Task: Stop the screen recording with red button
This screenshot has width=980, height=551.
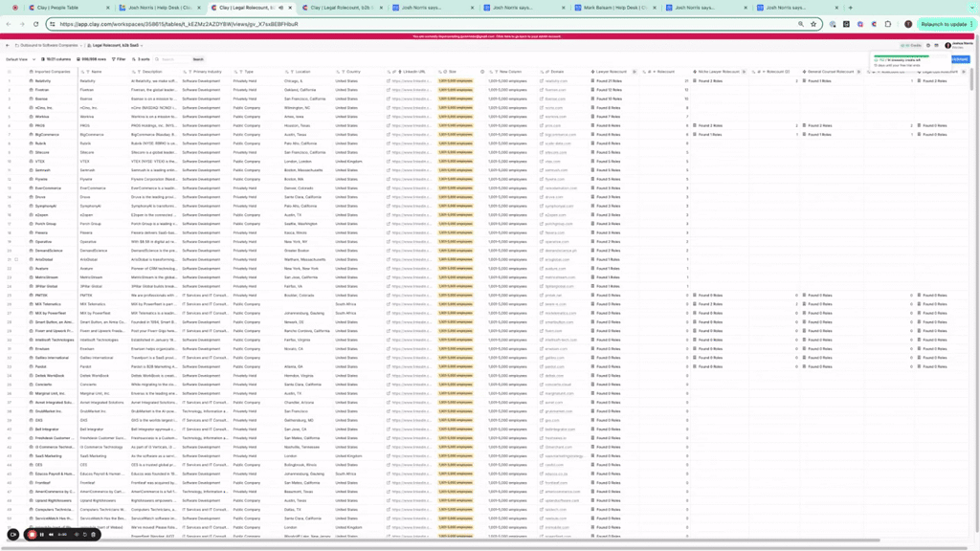Action: [32, 535]
